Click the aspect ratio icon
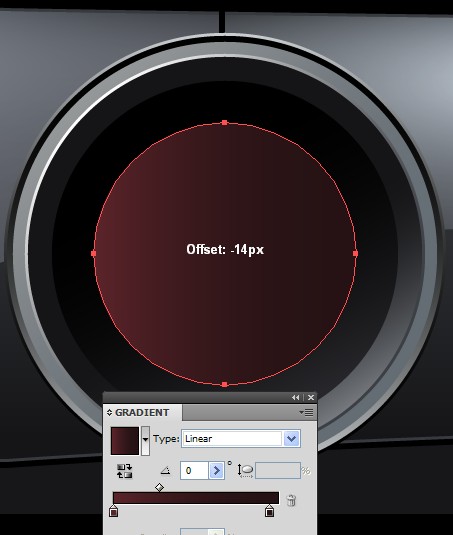Viewport: 453px width, 535px height. click(246, 471)
